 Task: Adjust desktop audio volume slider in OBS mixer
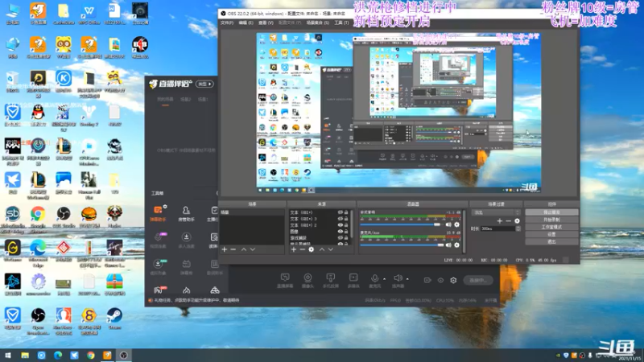400,224
